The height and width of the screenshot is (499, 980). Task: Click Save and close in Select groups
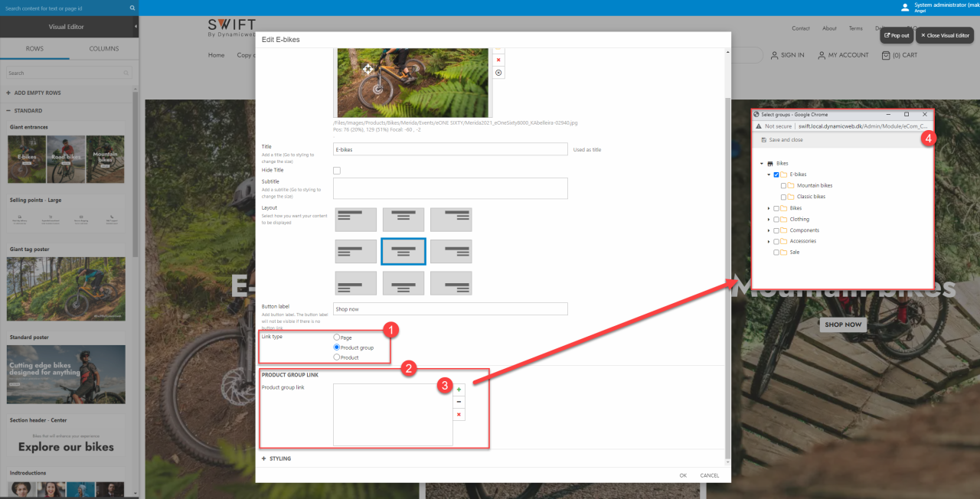782,140
